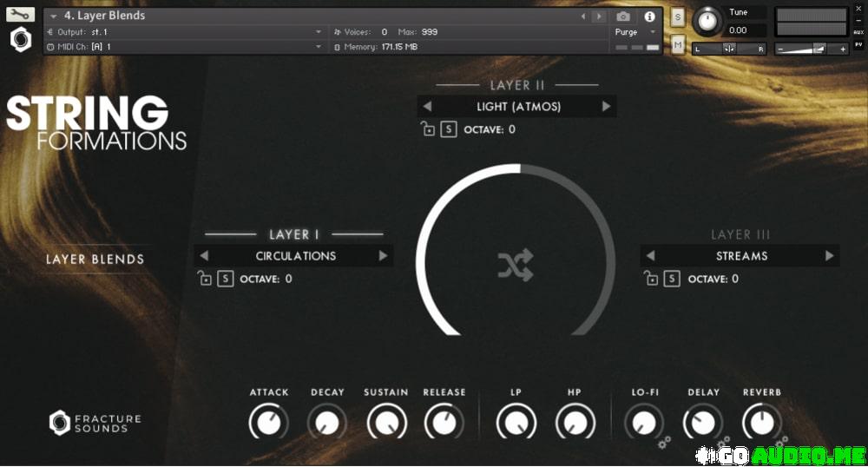Toggle Layer III lock icon

(x=651, y=278)
